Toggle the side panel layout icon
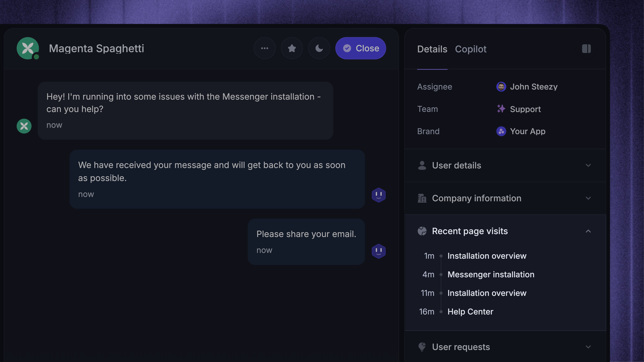The width and height of the screenshot is (644, 362). [x=586, y=49]
